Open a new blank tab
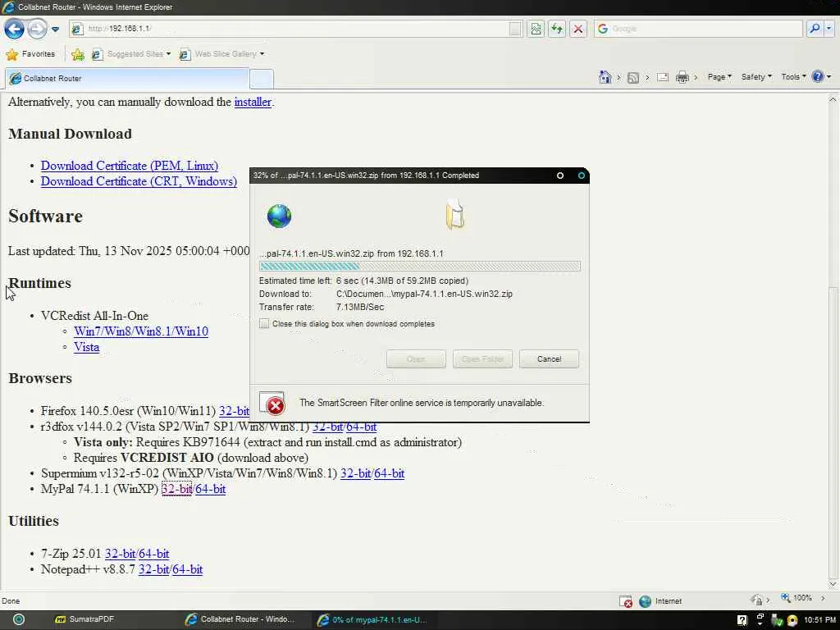This screenshot has height=630, width=840. click(x=262, y=79)
